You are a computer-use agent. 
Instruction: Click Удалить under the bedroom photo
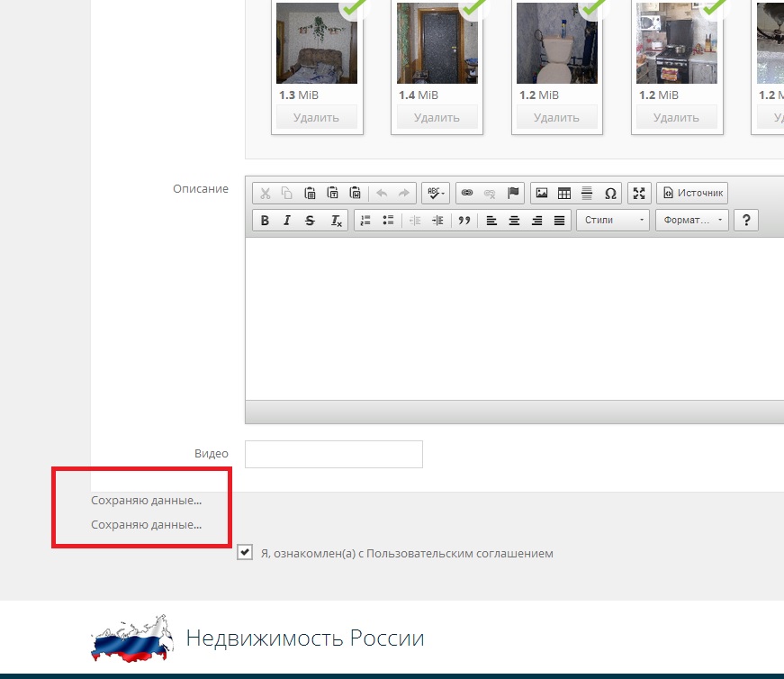tap(316, 117)
